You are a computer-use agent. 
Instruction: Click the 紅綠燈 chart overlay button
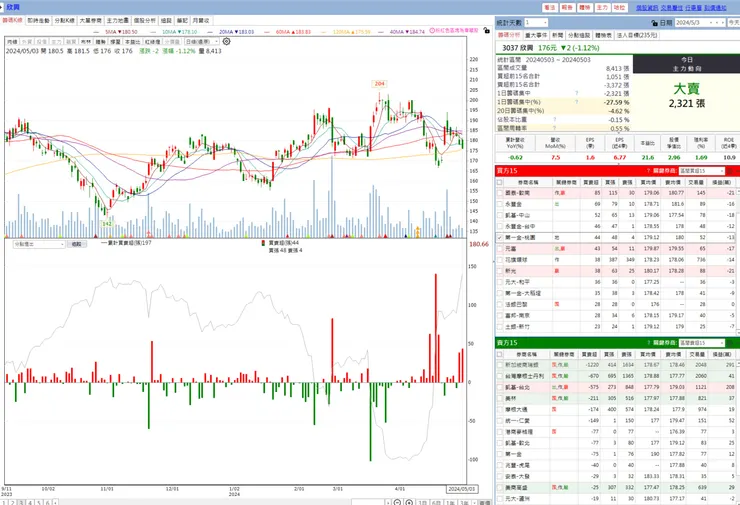152,42
